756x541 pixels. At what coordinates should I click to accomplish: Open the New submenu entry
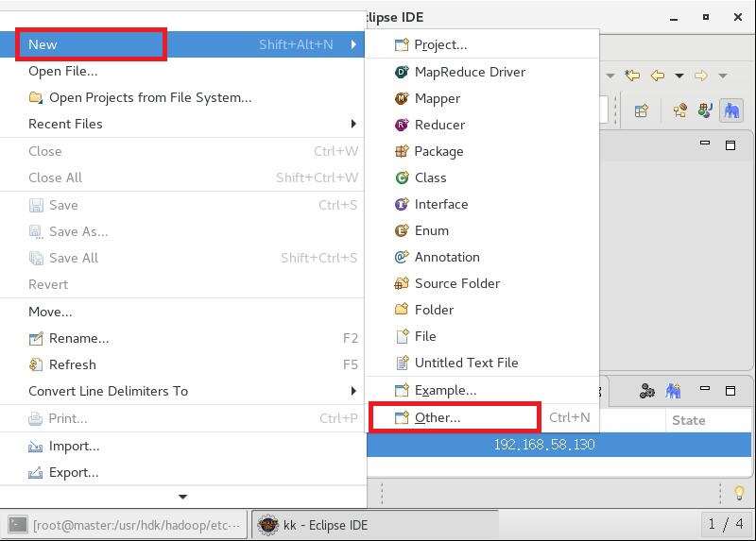tap(181, 44)
